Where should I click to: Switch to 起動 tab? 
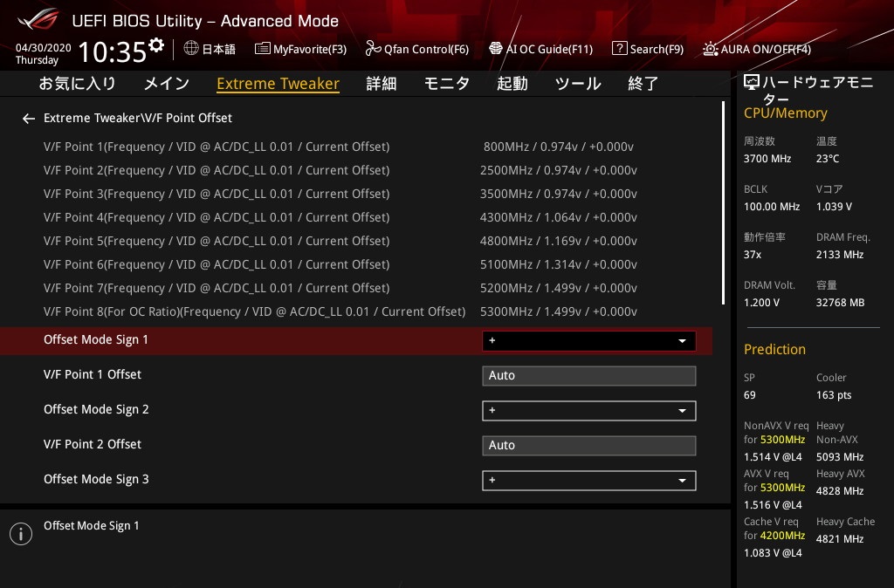[512, 84]
